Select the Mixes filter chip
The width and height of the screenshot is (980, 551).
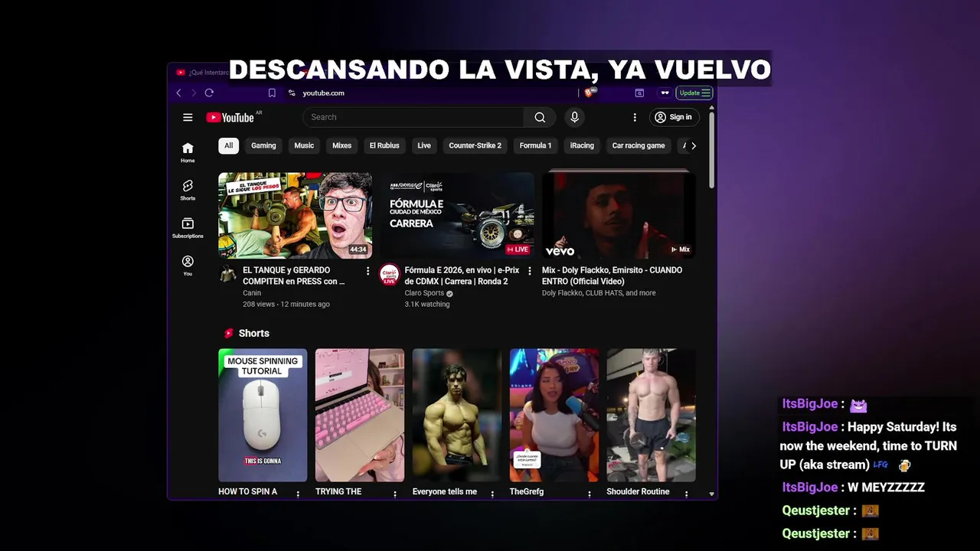click(x=341, y=145)
